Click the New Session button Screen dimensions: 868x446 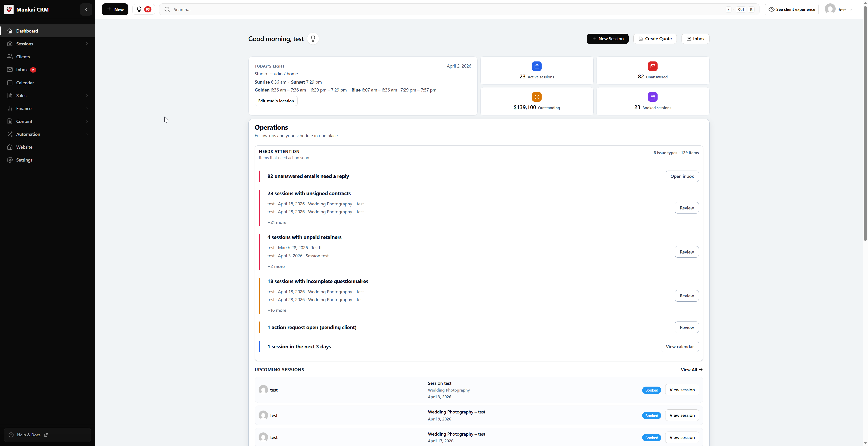607,39
